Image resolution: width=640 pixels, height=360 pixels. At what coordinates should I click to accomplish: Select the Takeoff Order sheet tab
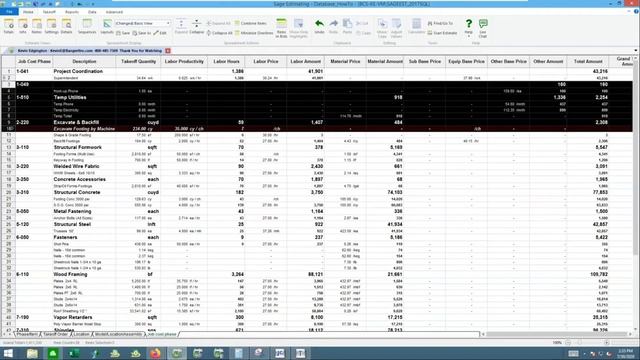click(56, 334)
